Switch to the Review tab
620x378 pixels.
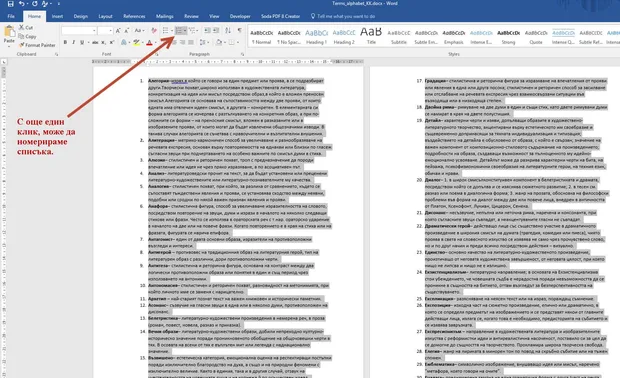click(191, 16)
